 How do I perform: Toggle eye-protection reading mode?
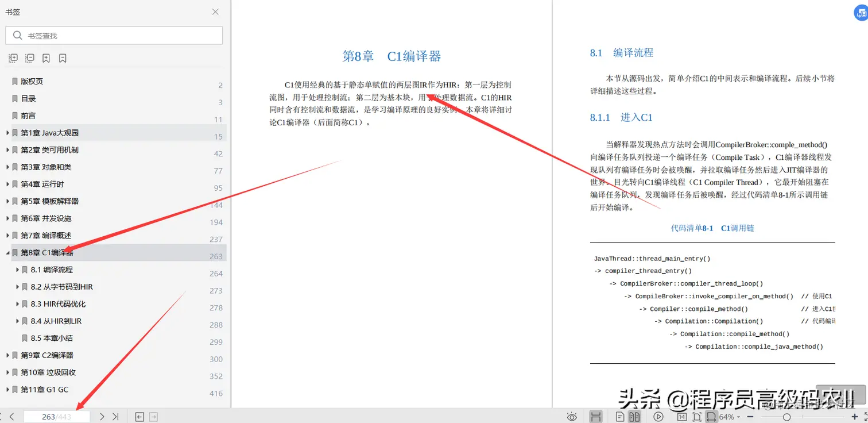click(x=572, y=417)
